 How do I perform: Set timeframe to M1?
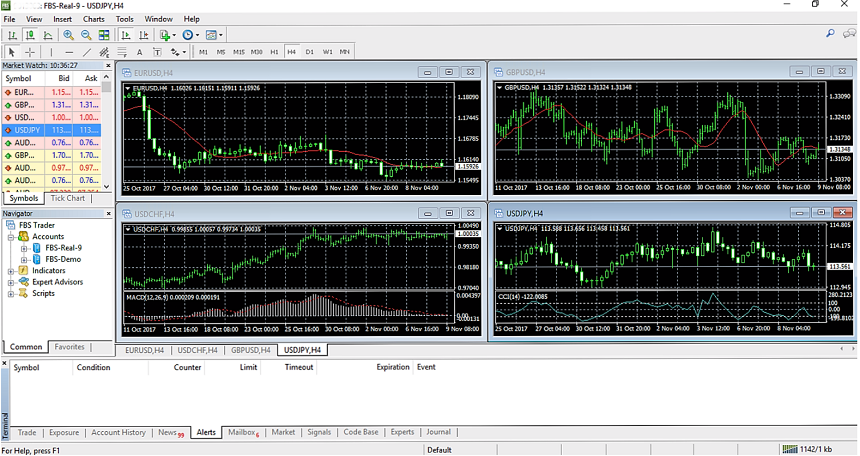coord(203,52)
